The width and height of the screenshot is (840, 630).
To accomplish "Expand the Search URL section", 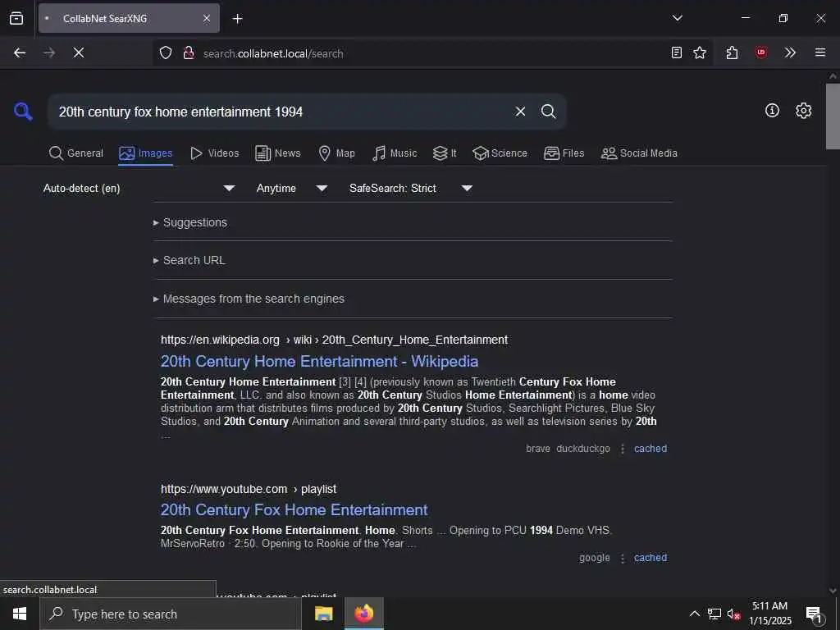I will pos(189,260).
